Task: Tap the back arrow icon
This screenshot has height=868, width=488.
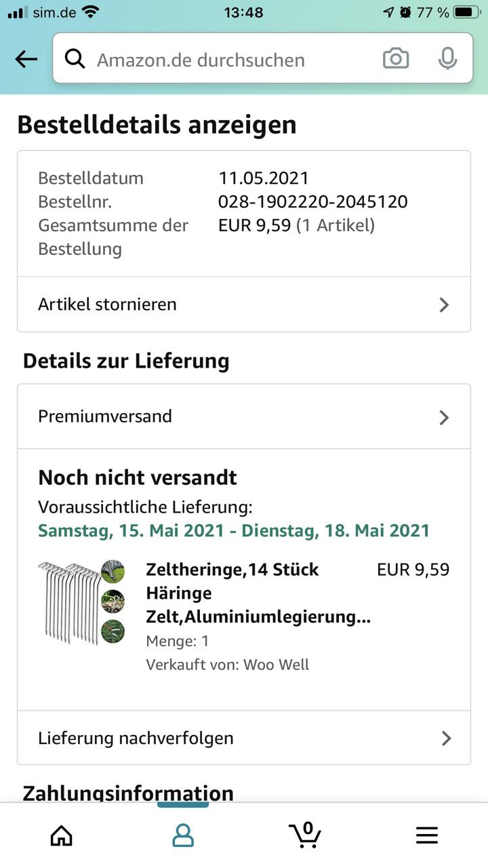Action: click(26, 60)
